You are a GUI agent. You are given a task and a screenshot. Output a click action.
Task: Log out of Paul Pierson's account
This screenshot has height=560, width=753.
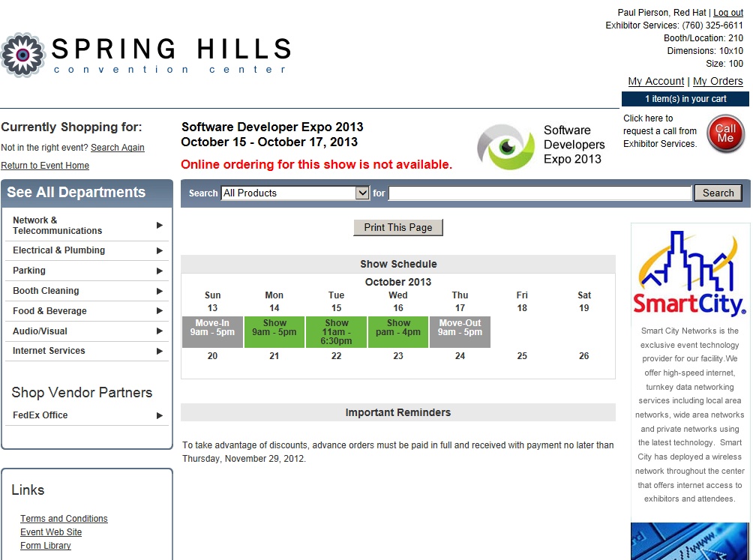[x=727, y=12]
